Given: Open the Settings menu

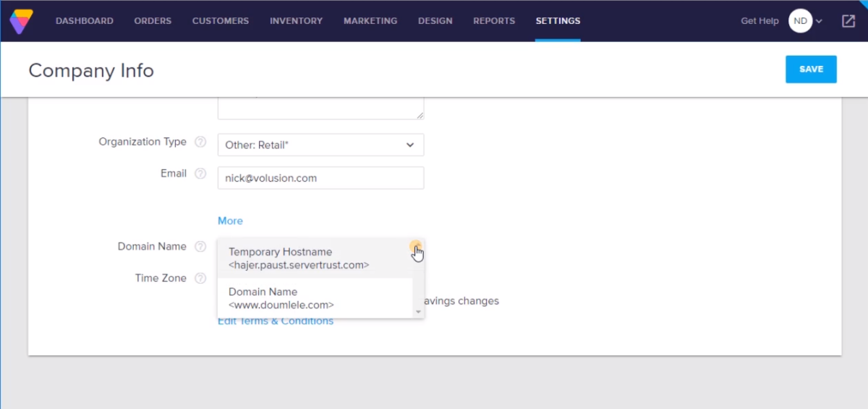Looking at the screenshot, I should tap(558, 21).
